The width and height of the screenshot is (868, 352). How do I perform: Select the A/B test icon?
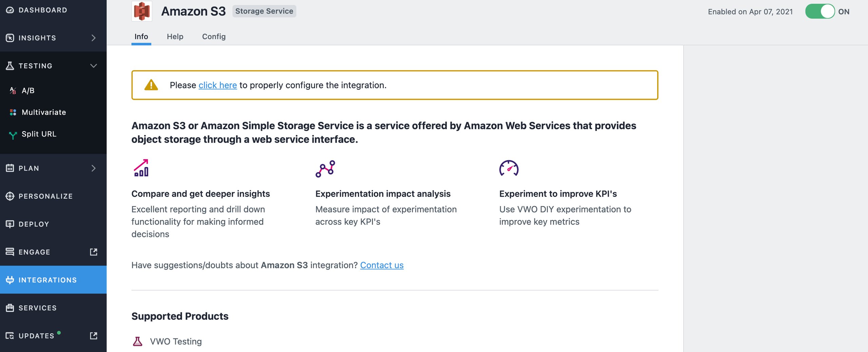point(13,91)
